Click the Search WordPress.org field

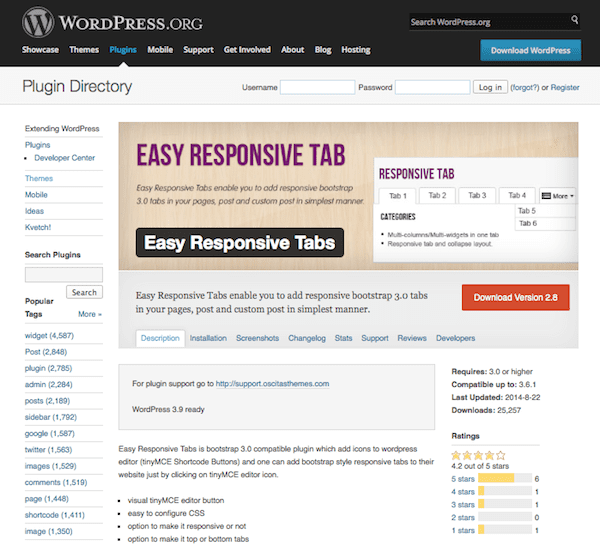click(x=487, y=21)
